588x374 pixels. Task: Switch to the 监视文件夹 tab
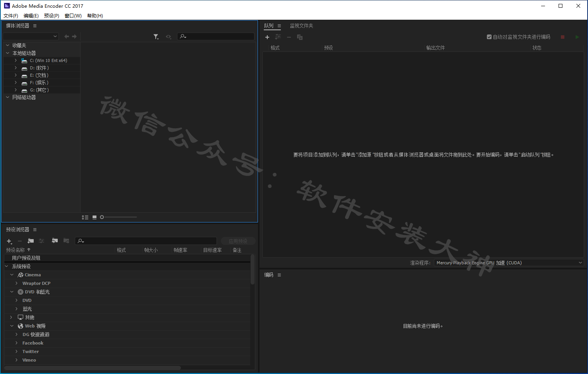301,26
